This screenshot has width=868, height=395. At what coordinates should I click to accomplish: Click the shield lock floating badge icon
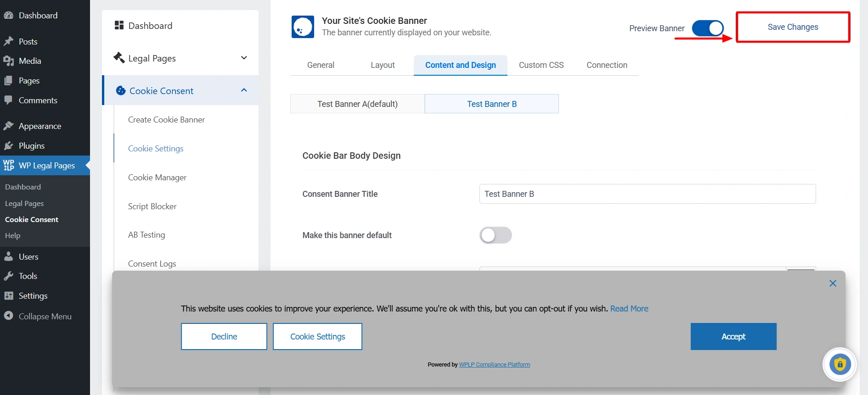tap(840, 365)
